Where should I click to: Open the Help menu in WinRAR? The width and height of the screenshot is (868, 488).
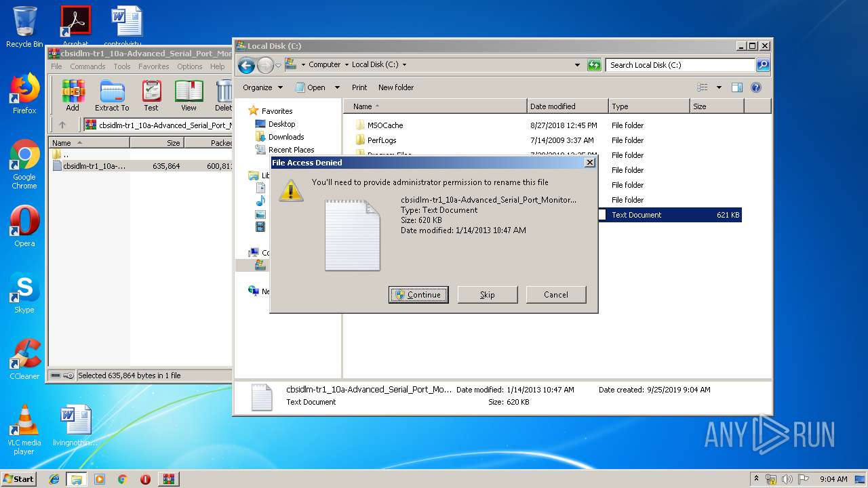tap(218, 66)
